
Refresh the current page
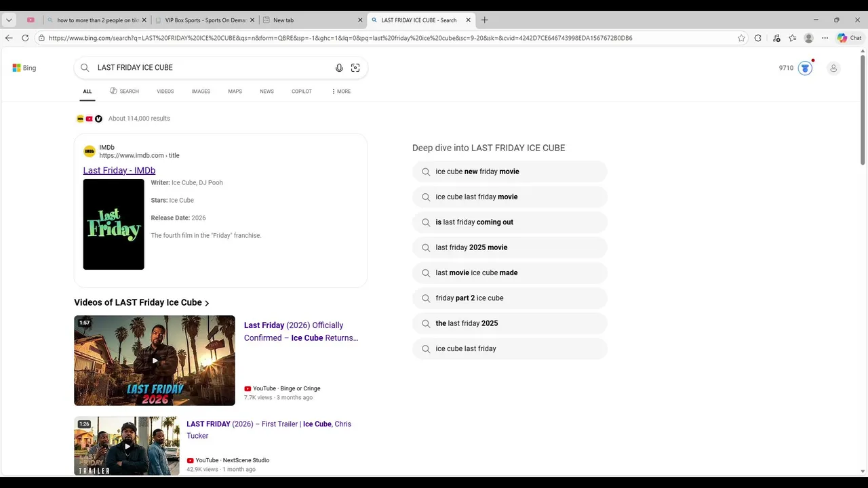coord(25,38)
